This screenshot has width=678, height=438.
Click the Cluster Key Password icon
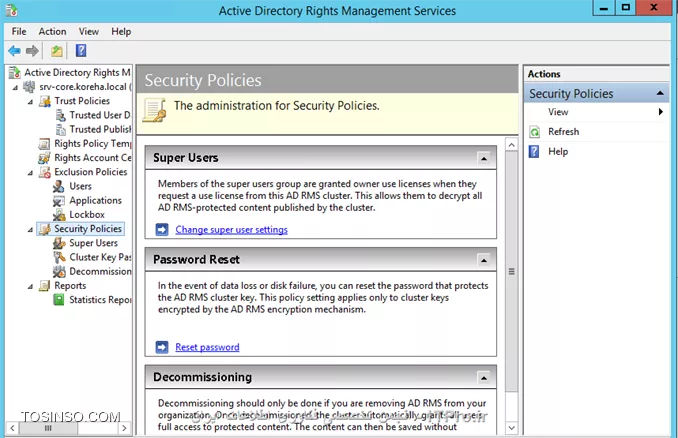pos(59,257)
